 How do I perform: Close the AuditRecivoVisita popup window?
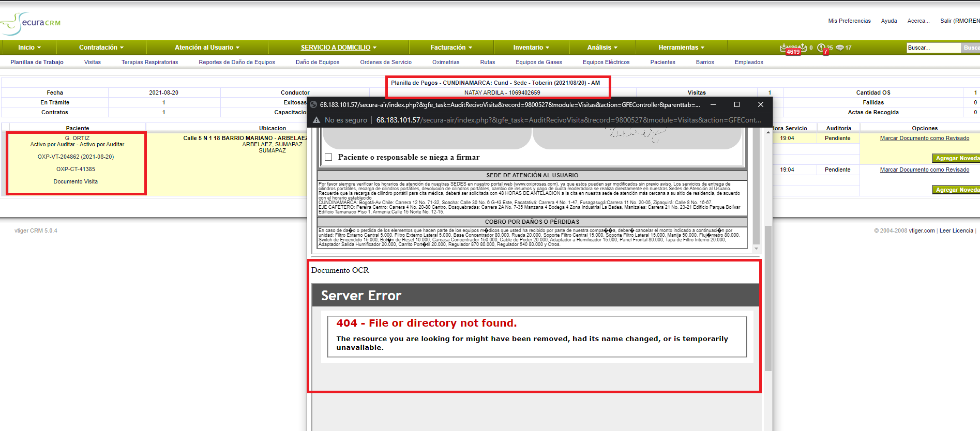point(761,104)
